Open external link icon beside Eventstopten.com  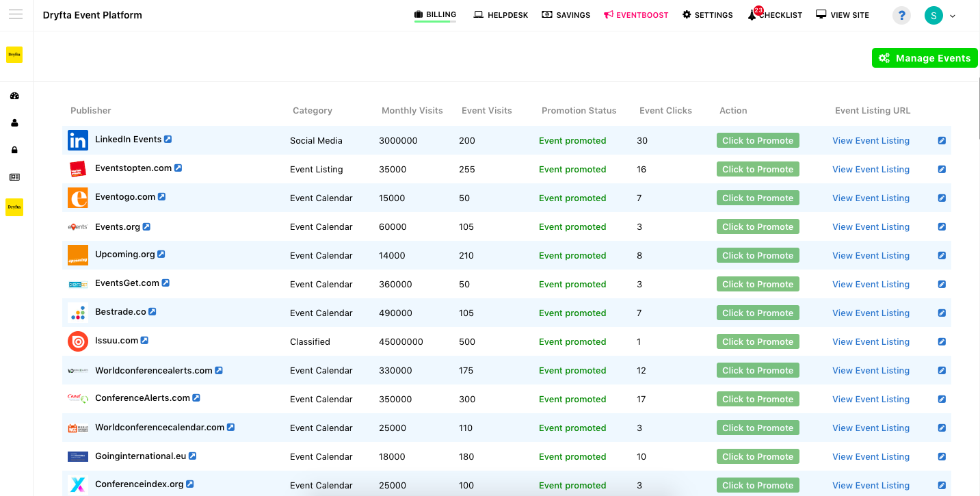178,168
